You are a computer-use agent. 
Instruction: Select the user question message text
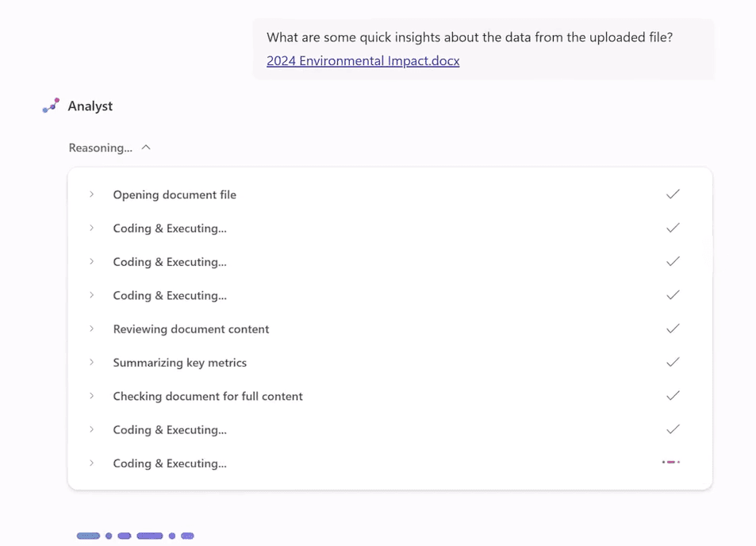click(470, 37)
